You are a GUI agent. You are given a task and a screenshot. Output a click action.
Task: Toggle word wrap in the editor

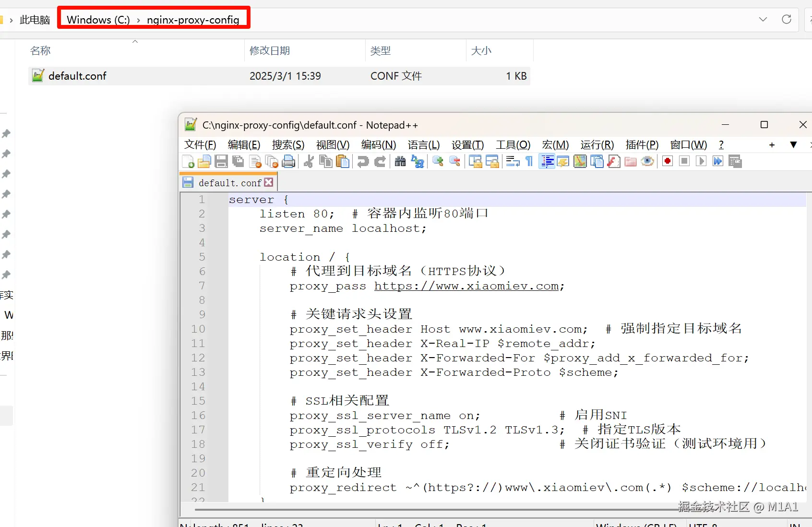point(513,162)
